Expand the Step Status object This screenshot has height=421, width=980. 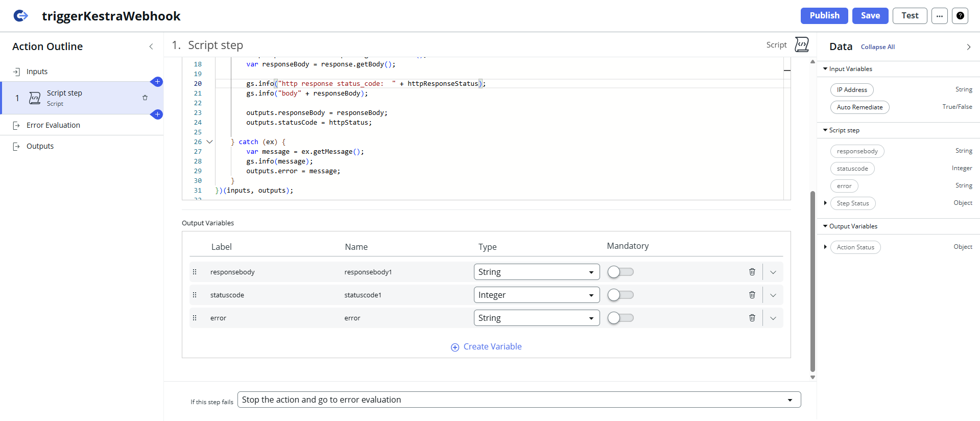pos(825,203)
